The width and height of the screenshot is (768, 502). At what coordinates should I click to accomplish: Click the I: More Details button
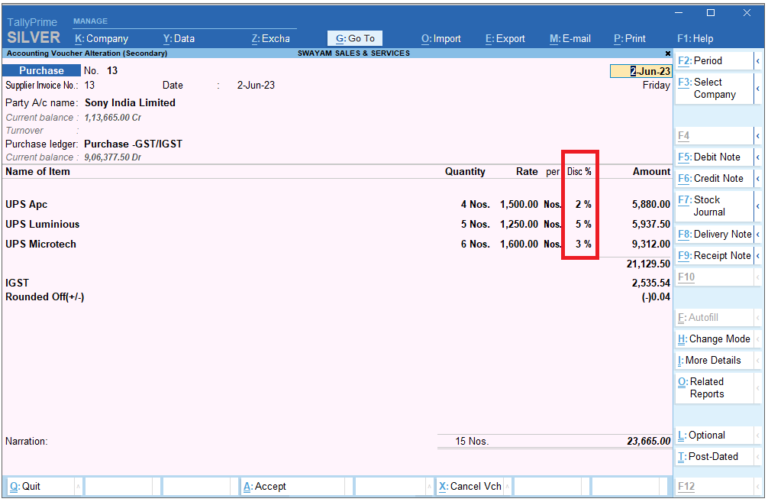pyautogui.click(x=714, y=360)
